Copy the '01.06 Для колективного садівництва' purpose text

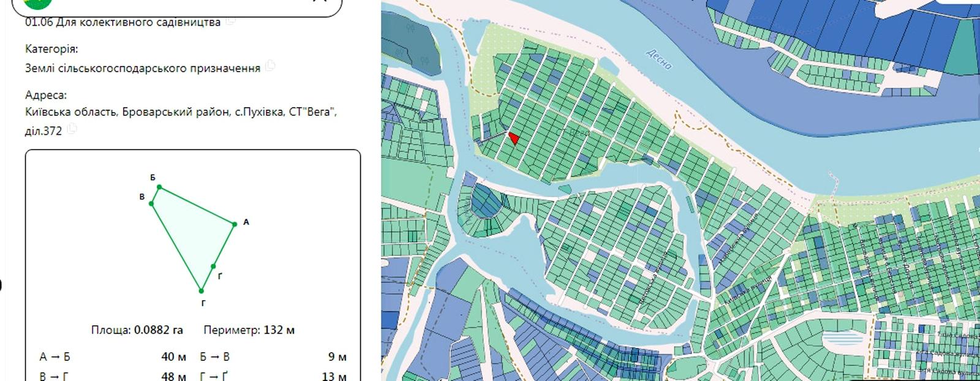(231, 21)
